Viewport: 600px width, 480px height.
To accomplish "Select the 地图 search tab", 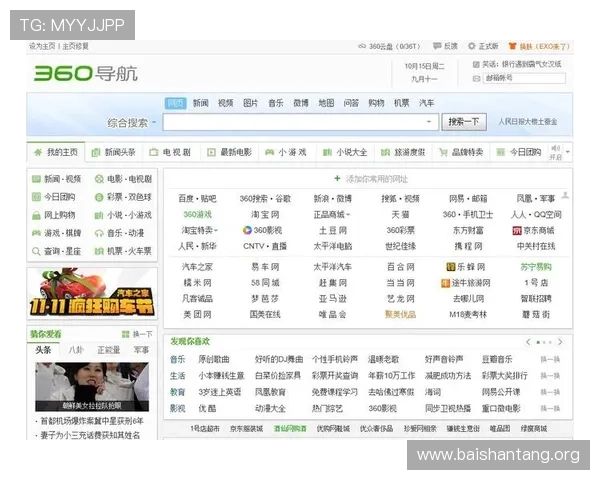I will (326, 103).
